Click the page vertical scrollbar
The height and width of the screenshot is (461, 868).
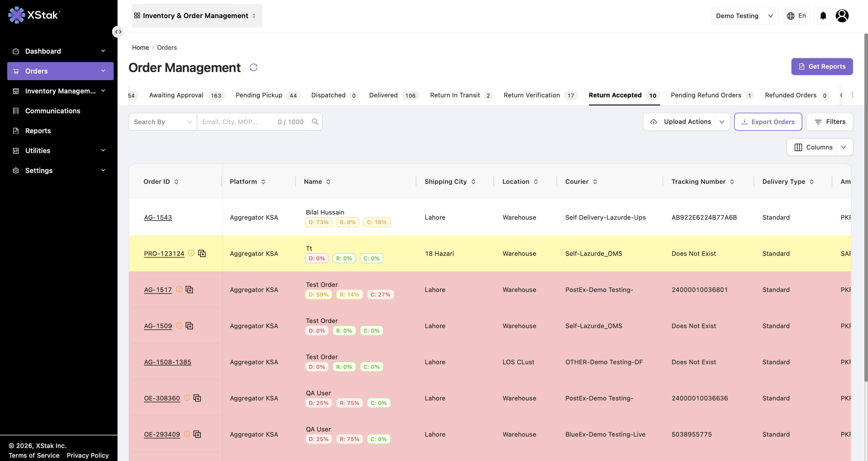pyautogui.click(x=865, y=208)
